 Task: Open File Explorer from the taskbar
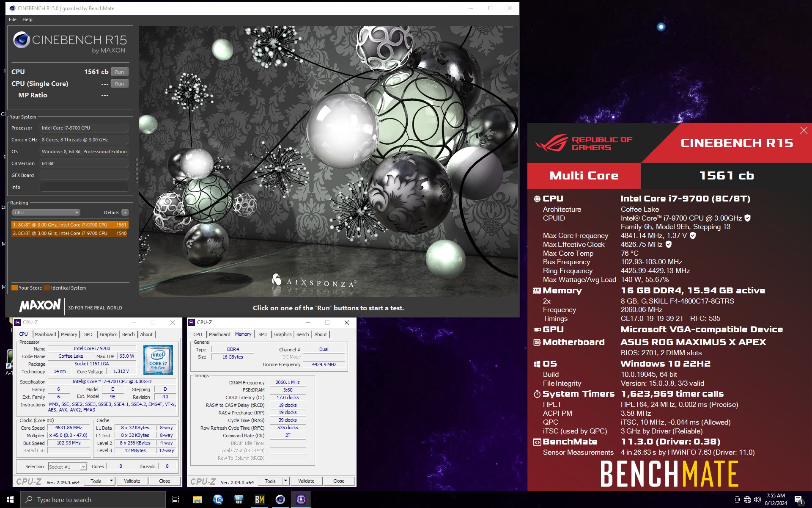[x=197, y=500]
